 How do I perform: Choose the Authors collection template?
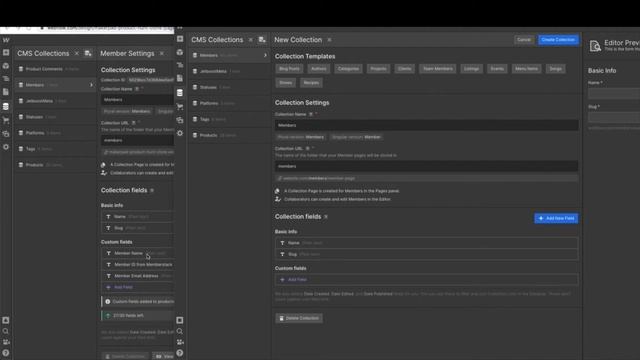[319, 69]
